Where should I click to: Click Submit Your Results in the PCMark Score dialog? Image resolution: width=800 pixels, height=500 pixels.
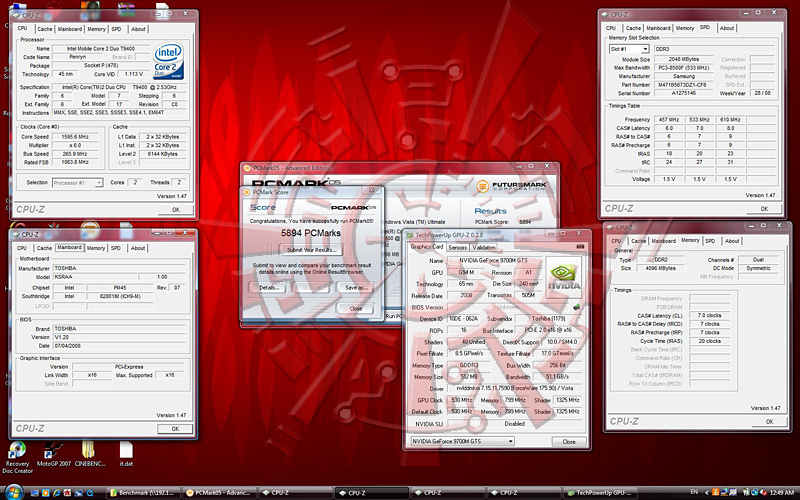[311, 250]
